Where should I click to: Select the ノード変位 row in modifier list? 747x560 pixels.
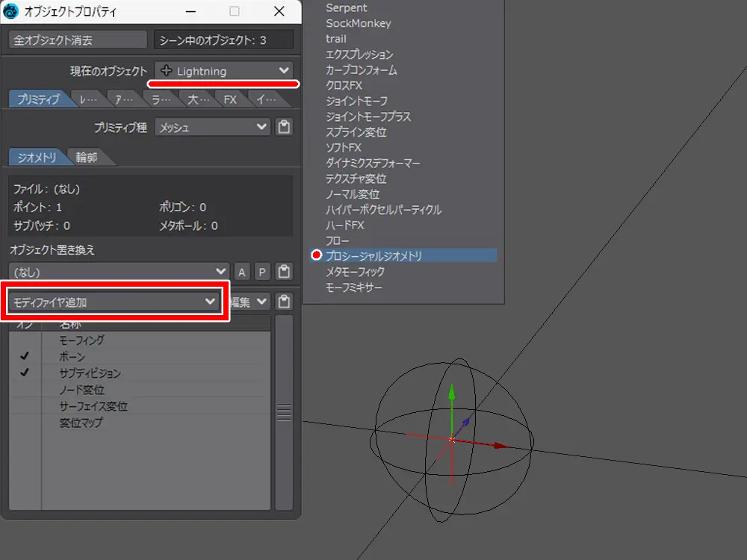coord(82,390)
